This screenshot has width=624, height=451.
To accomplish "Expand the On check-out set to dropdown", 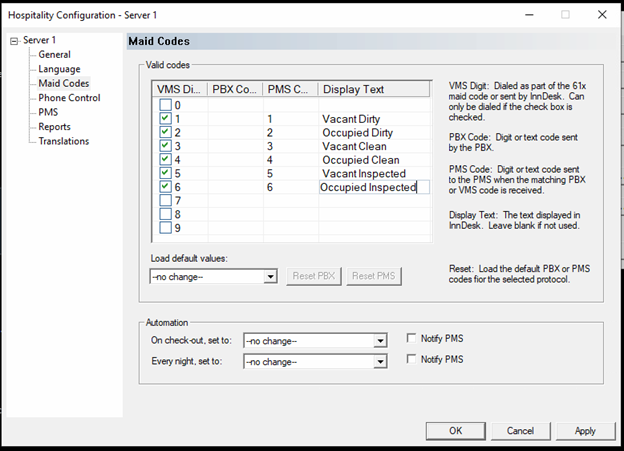I will point(379,340).
